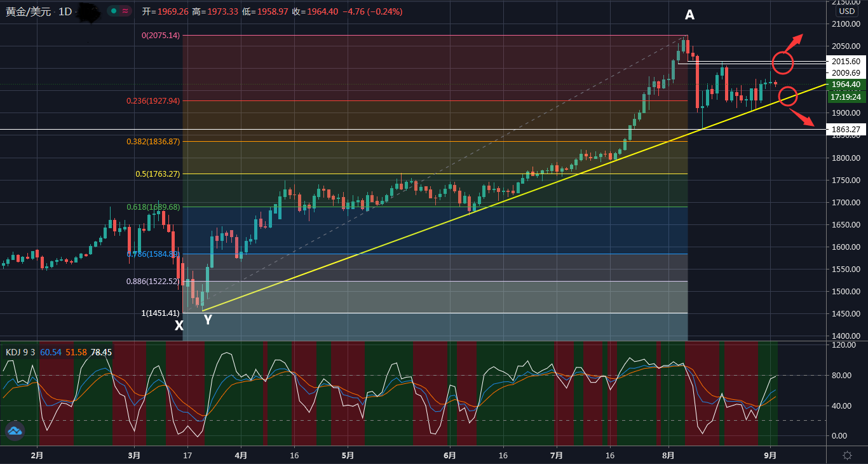Click the 'A' text label at peak
The height and width of the screenshot is (464, 868).
click(689, 16)
